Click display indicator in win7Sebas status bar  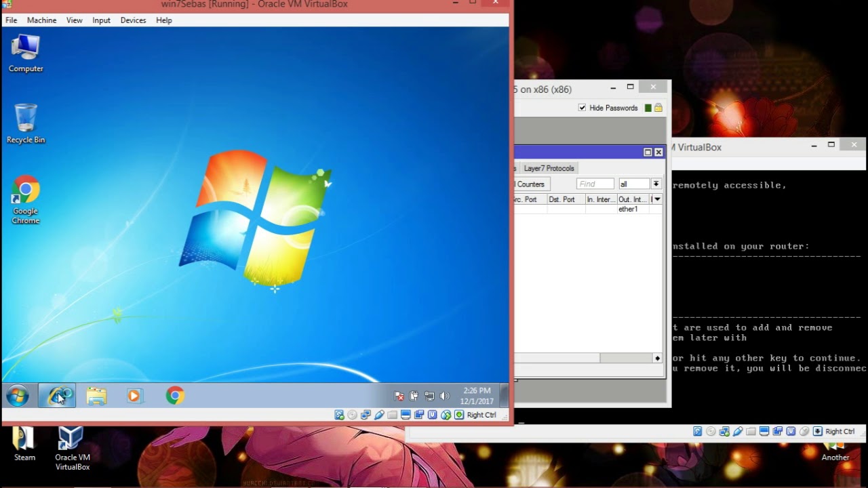(x=406, y=415)
